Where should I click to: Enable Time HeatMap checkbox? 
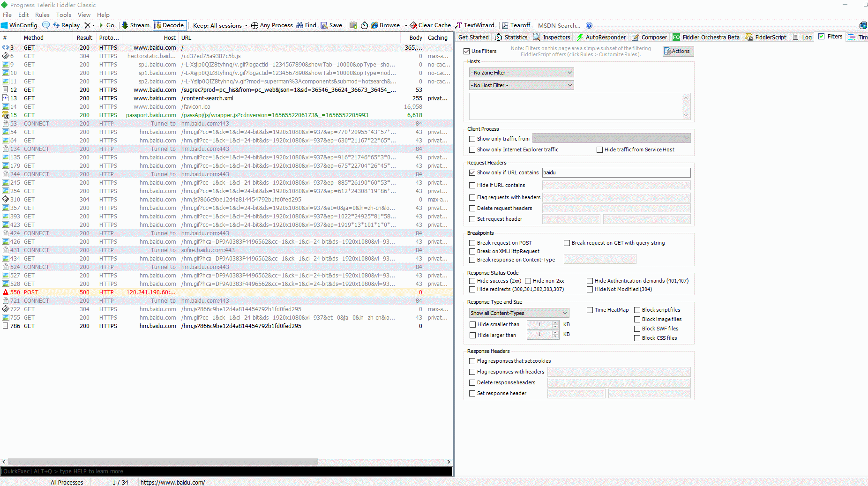[590, 310]
